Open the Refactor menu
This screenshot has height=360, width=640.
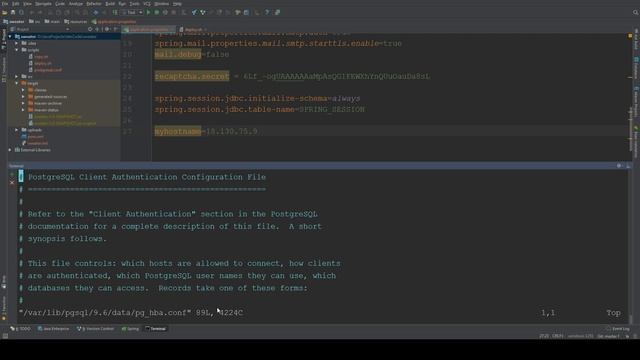(x=94, y=4)
